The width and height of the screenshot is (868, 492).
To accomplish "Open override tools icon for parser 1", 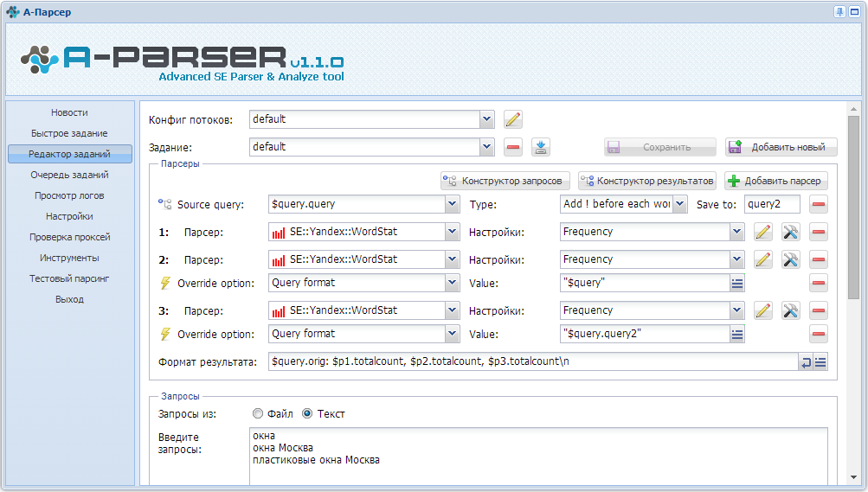I will [790, 233].
